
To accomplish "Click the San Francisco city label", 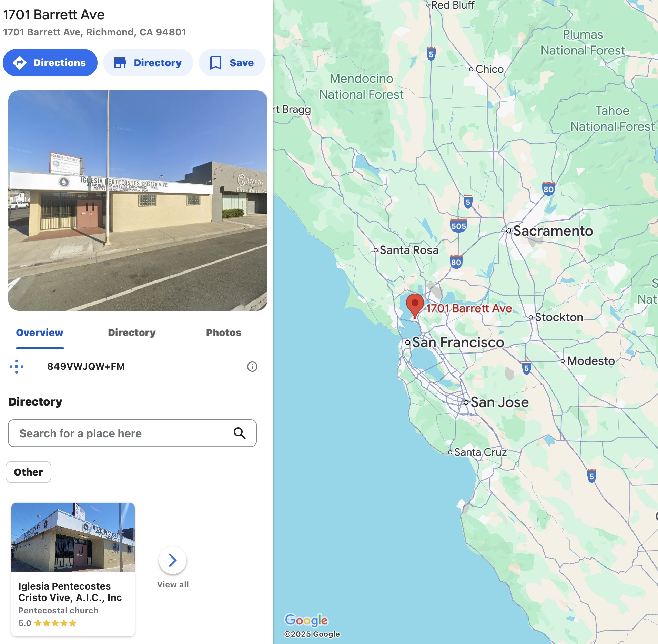I will point(458,343).
